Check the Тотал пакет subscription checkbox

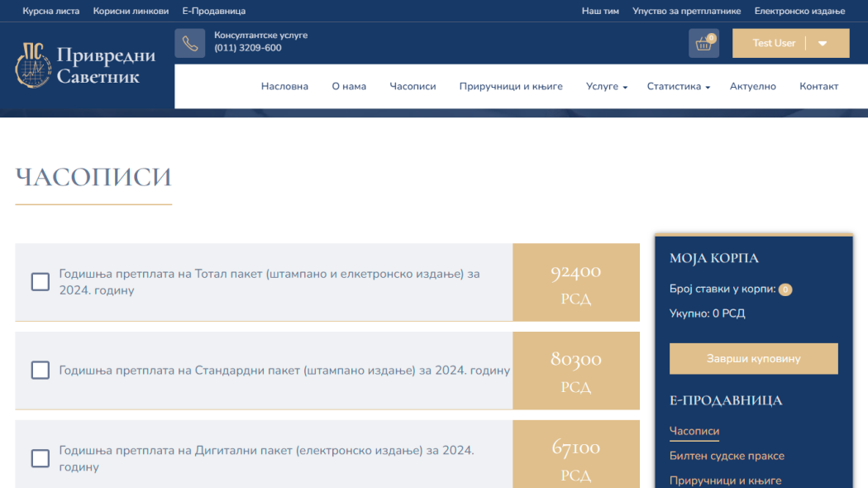pos(41,282)
